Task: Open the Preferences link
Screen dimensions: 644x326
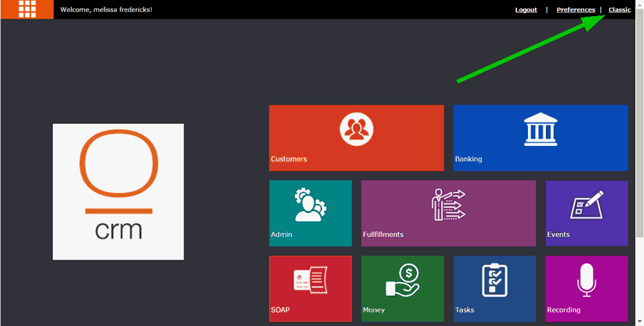Action: 576,10
